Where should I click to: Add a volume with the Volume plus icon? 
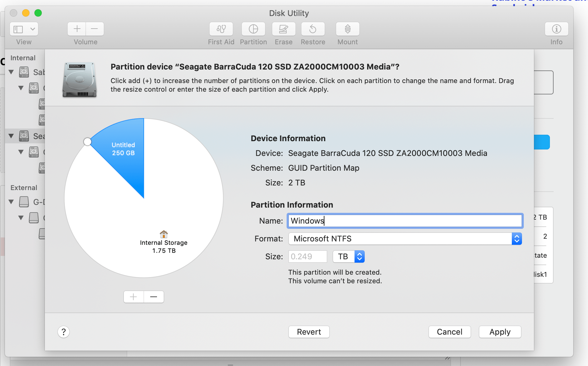[76, 29]
